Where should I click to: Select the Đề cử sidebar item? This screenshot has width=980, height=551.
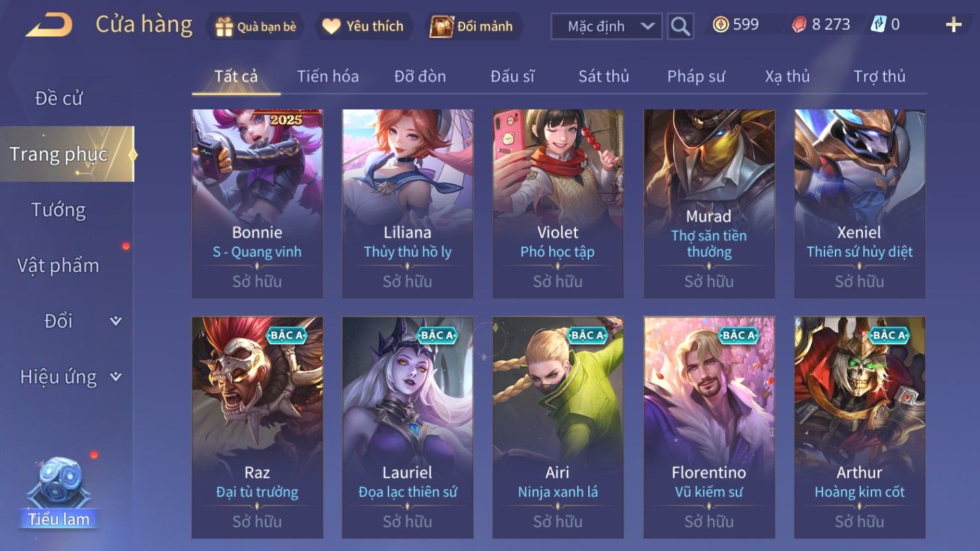(59, 98)
